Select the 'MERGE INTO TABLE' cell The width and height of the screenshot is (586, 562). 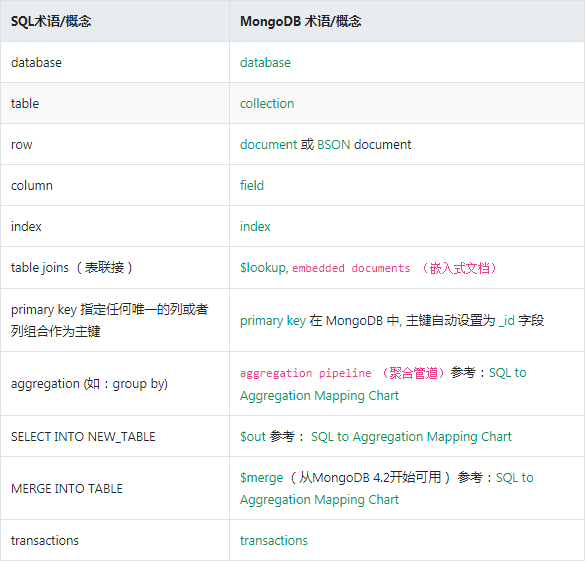pos(115,488)
